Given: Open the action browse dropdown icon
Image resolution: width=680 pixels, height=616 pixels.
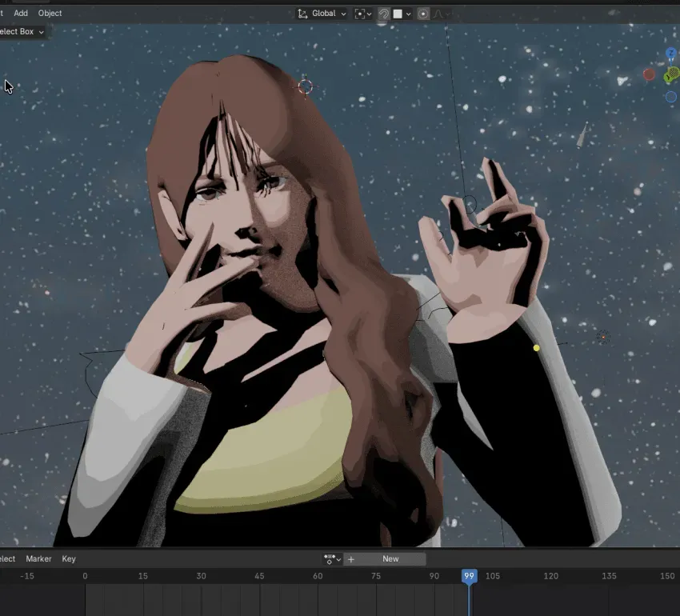Looking at the screenshot, I should [332, 559].
